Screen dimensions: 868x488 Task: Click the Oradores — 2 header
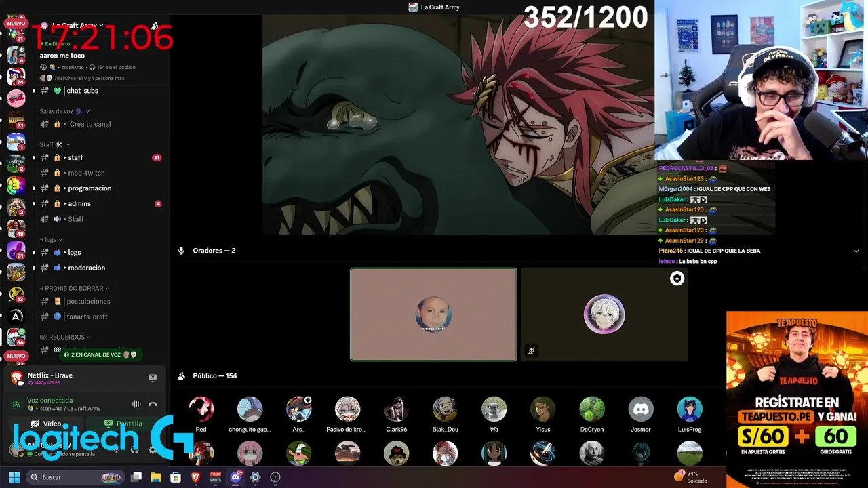click(214, 251)
